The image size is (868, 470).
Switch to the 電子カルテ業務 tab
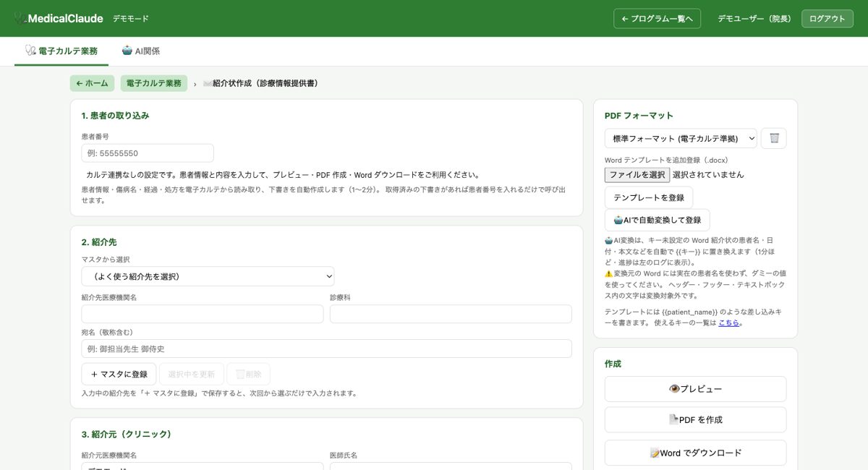(x=61, y=51)
